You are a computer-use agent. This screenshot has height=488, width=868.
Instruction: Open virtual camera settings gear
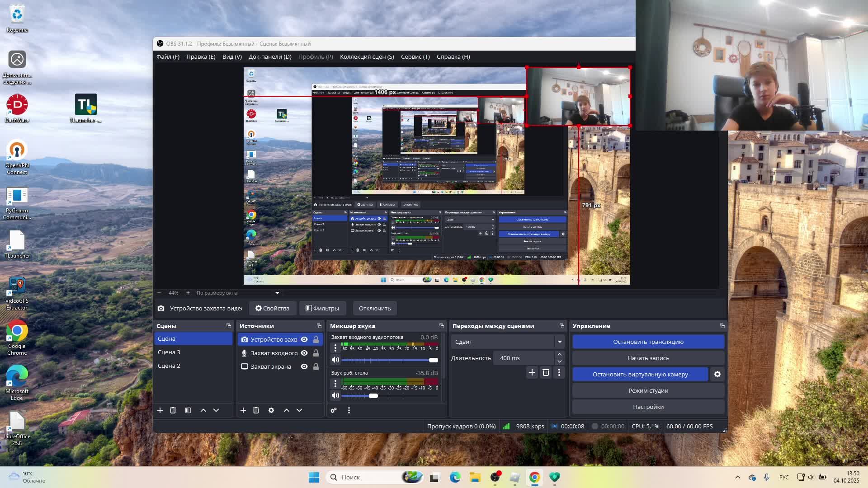(717, 374)
